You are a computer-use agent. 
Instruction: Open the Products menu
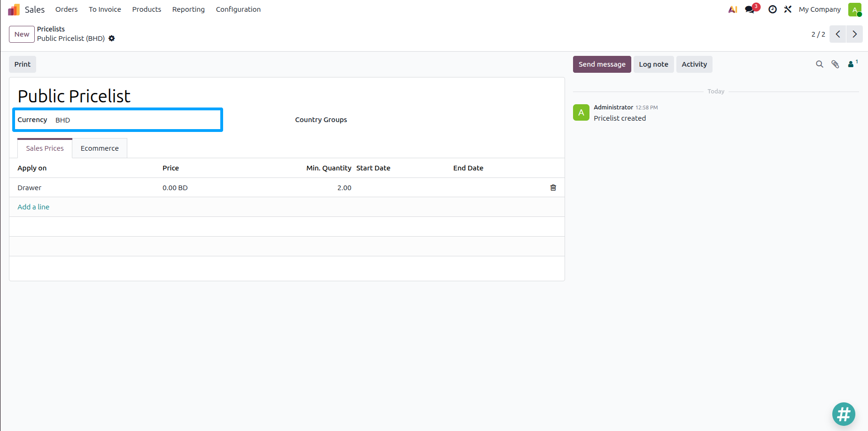tap(147, 9)
